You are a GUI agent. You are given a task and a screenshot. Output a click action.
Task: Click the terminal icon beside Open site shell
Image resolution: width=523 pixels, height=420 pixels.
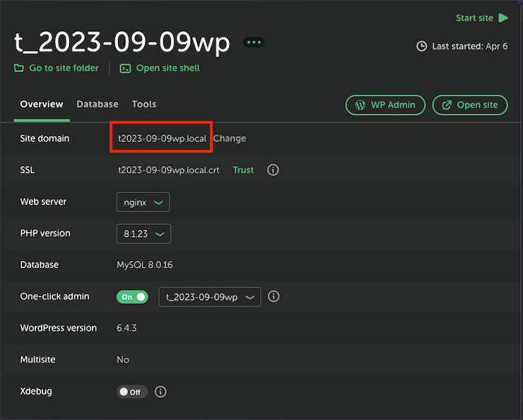[x=125, y=69]
